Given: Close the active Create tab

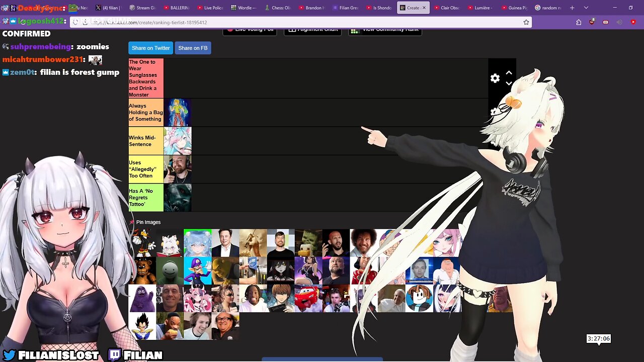Looking at the screenshot, I should pyautogui.click(x=424, y=8).
